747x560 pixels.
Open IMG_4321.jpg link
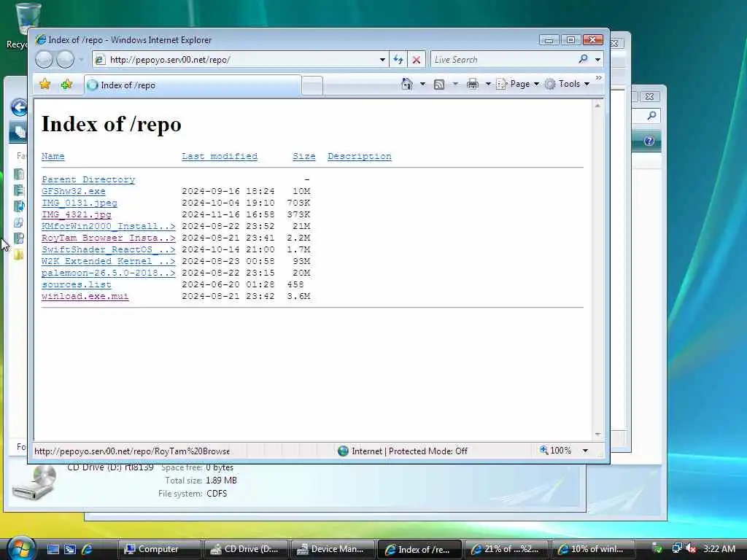(x=76, y=214)
